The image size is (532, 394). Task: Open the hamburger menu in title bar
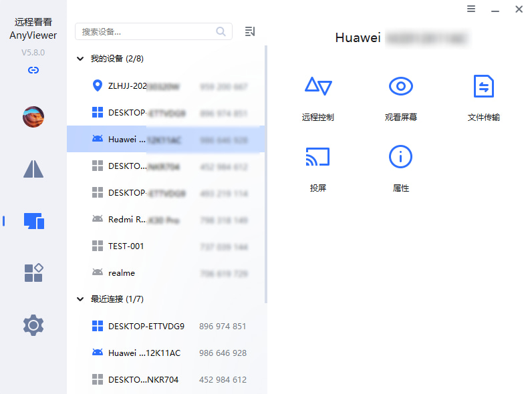tap(471, 9)
